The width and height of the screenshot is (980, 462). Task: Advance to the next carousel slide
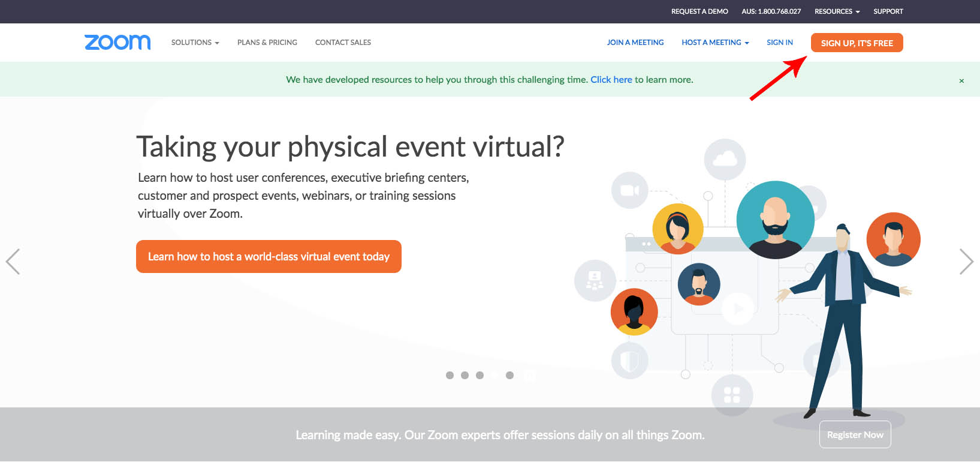(x=966, y=262)
